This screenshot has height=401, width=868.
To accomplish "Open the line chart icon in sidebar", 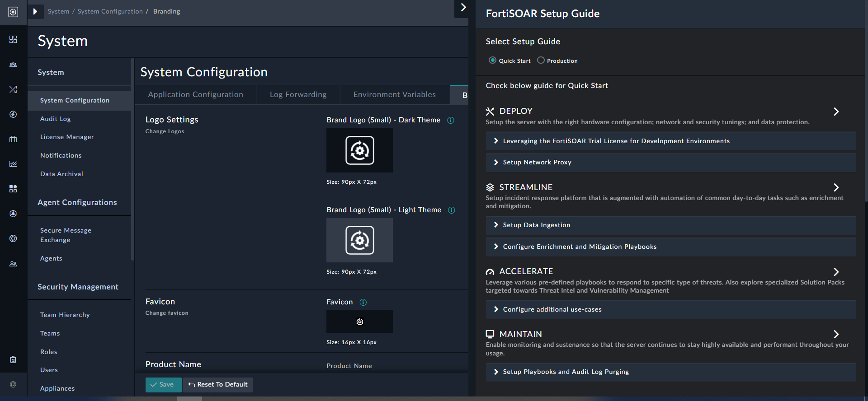I will (13, 164).
